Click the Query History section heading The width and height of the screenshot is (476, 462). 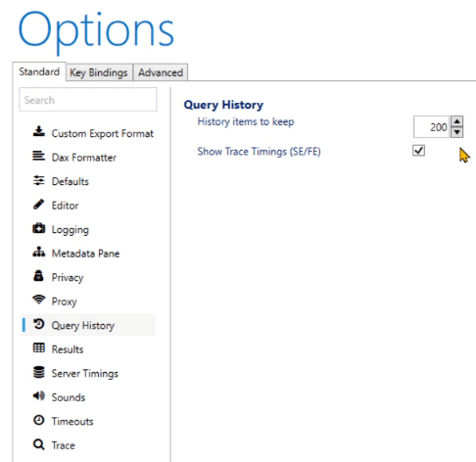click(223, 105)
